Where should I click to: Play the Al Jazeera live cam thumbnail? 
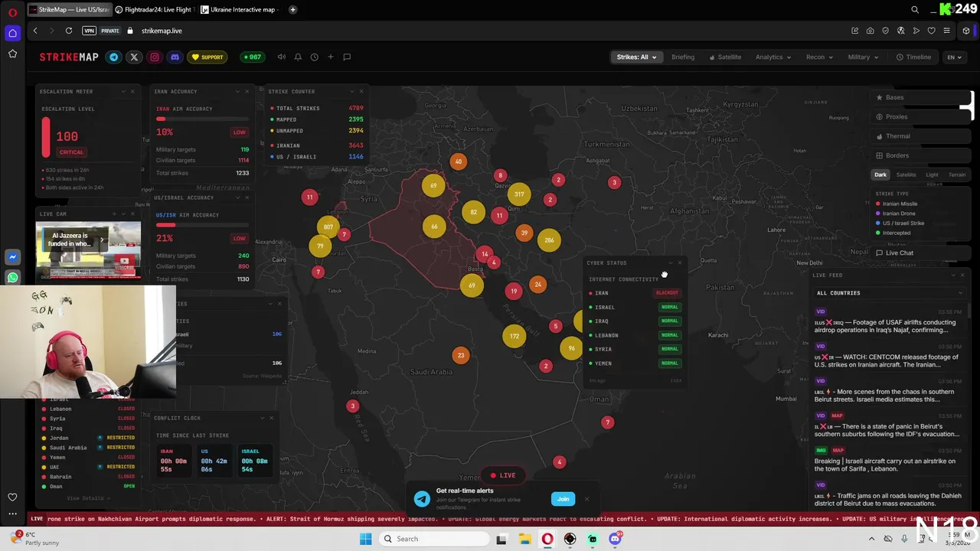(x=88, y=250)
